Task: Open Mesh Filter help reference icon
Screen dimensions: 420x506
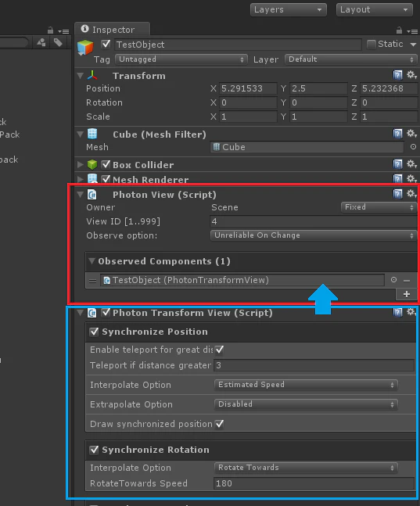Action: coord(397,134)
